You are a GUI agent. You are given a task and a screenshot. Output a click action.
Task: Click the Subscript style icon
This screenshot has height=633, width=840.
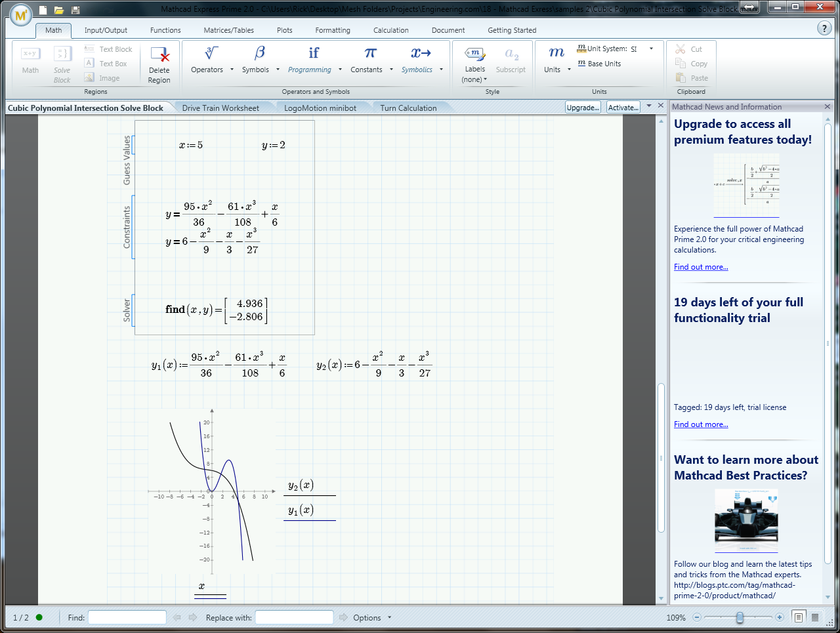pyautogui.click(x=511, y=54)
